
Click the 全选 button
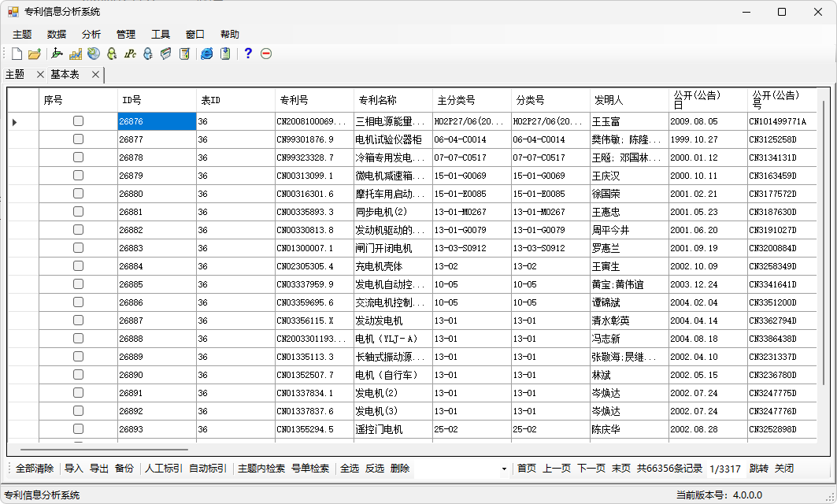tap(350, 469)
